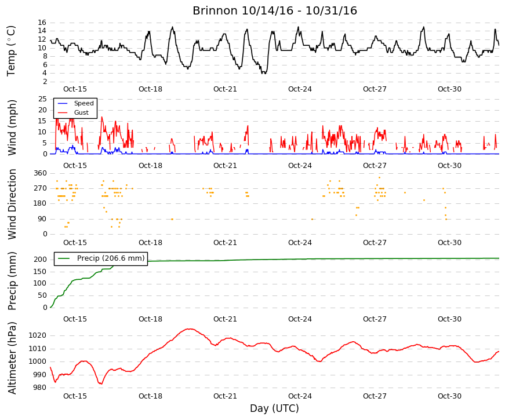This screenshot has height=420, width=505.
Task: Click the 1020 tick on altimeter axis
Action: [38, 335]
